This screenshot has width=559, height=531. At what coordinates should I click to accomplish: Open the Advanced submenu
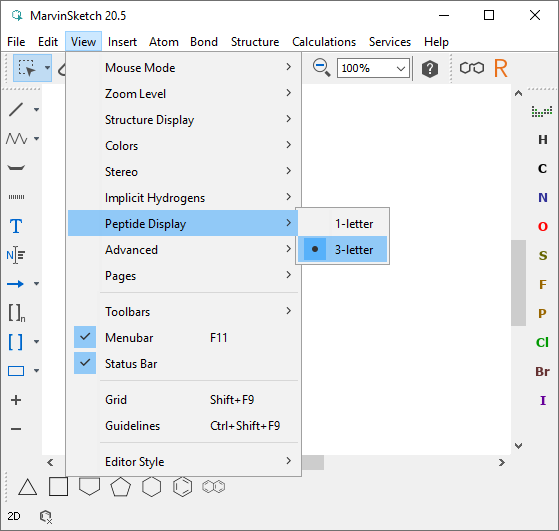pyautogui.click(x=183, y=250)
